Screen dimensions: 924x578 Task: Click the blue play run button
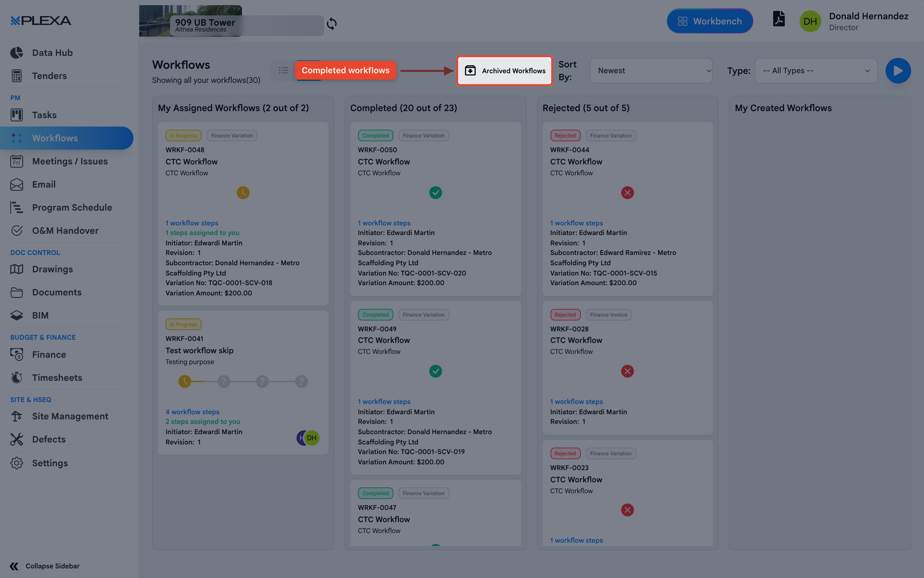tap(898, 71)
